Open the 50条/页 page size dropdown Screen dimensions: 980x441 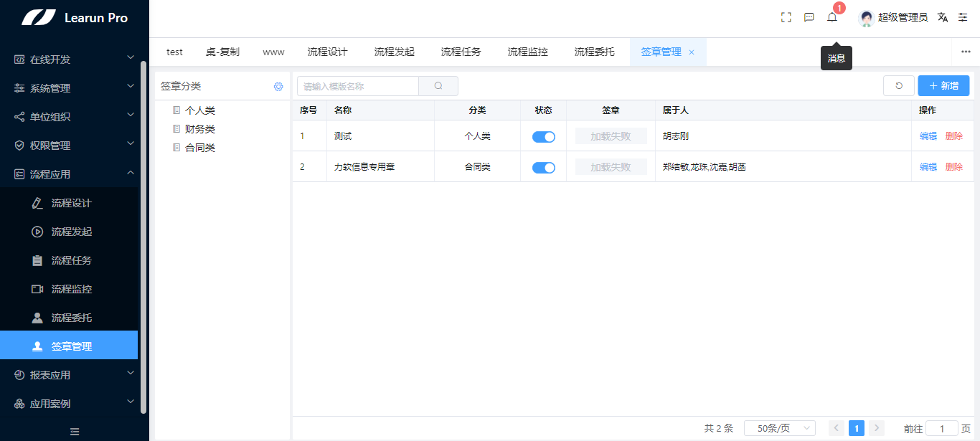780,427
